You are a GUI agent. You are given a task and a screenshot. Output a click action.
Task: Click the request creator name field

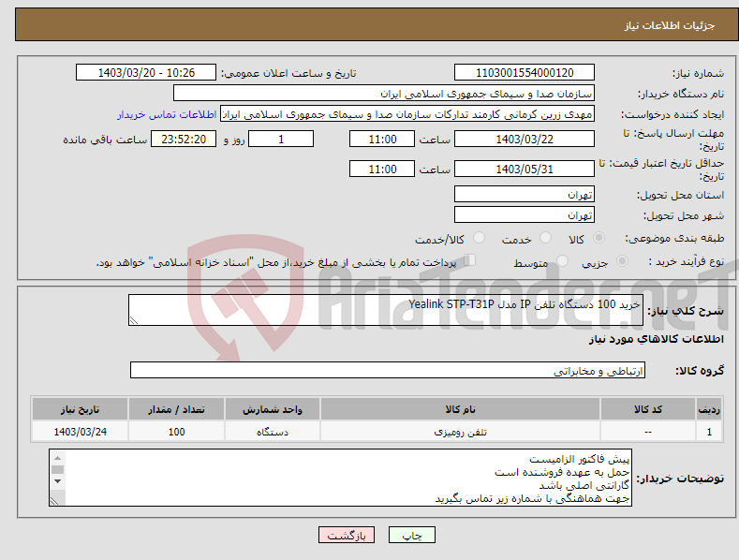coord(407,114)
